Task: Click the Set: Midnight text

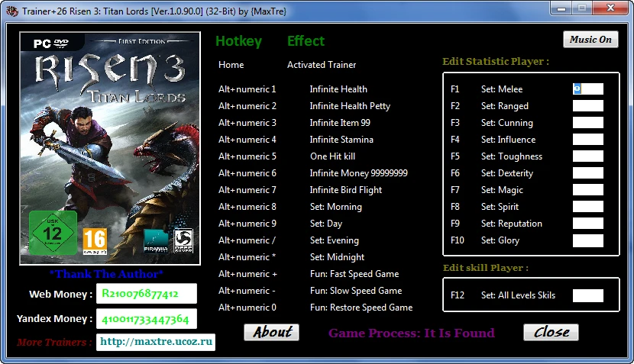Action: (337, 257)
